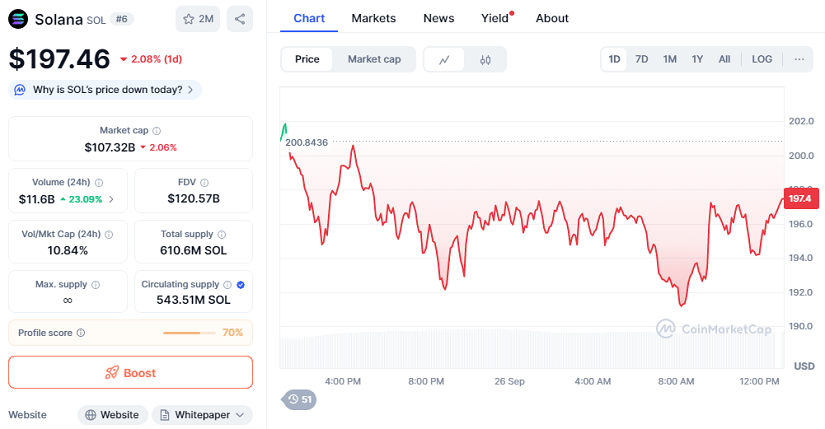Open Why is SOL's price down today
Viewport: 825px width, 429px height.
coord(105,89)
